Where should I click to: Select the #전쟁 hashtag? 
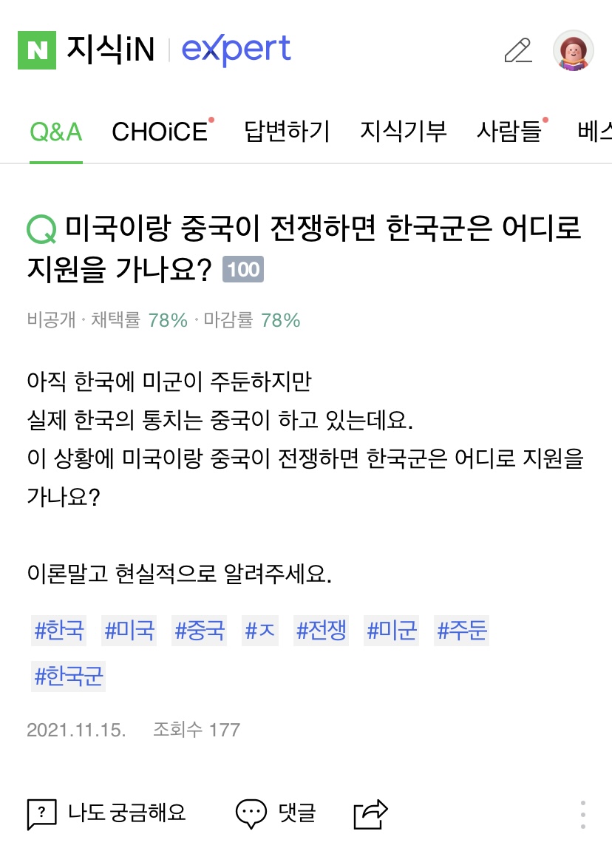322,631
